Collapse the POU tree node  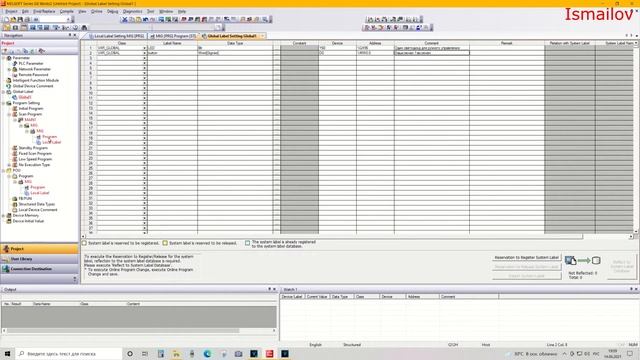point(4,171)
